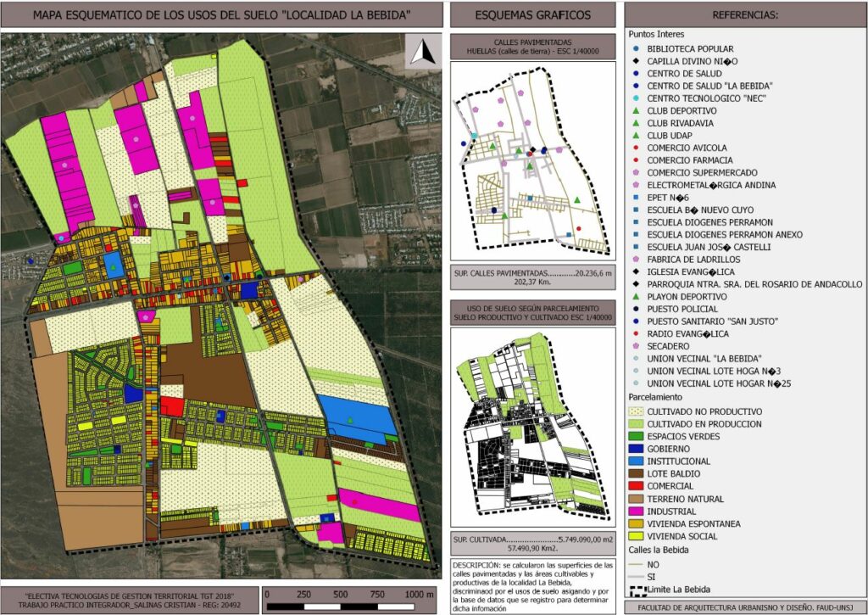Screen dimensions: 868x615
Task: Pick the CENTRO TECNOLOGICO "NEC" cyan marker
Action: (636, 98)
